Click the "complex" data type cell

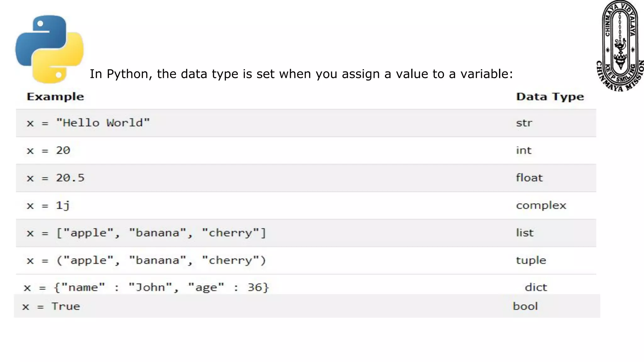[x=541, y=206]
